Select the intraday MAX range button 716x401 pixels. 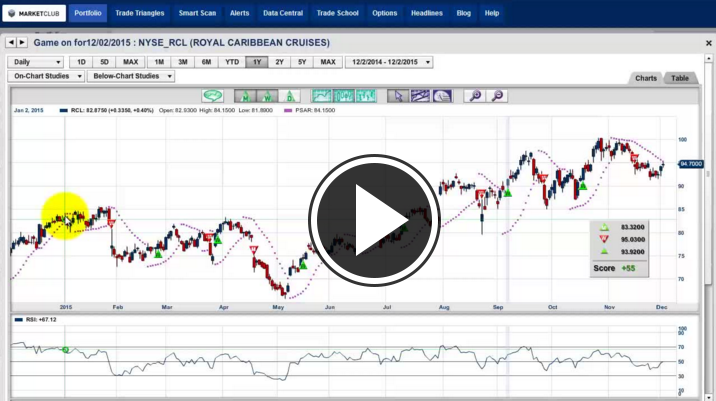(131, 62)
